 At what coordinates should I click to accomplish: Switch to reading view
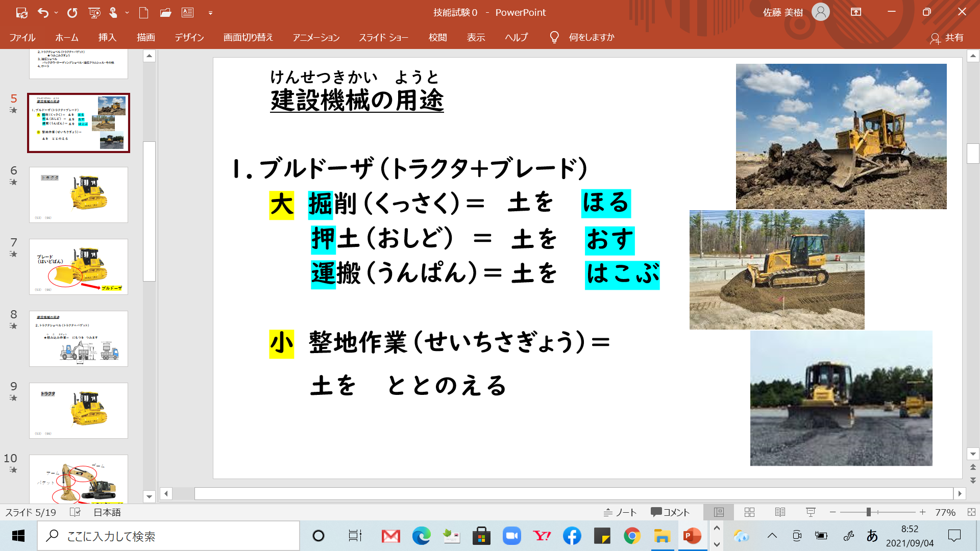pos(780,512)
